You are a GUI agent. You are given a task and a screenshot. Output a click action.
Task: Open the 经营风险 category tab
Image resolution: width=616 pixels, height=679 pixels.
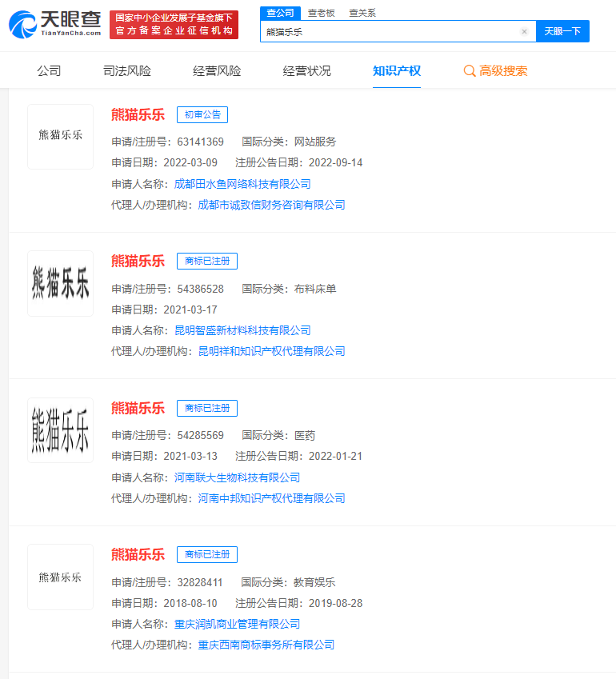click(x=217, y=70)
